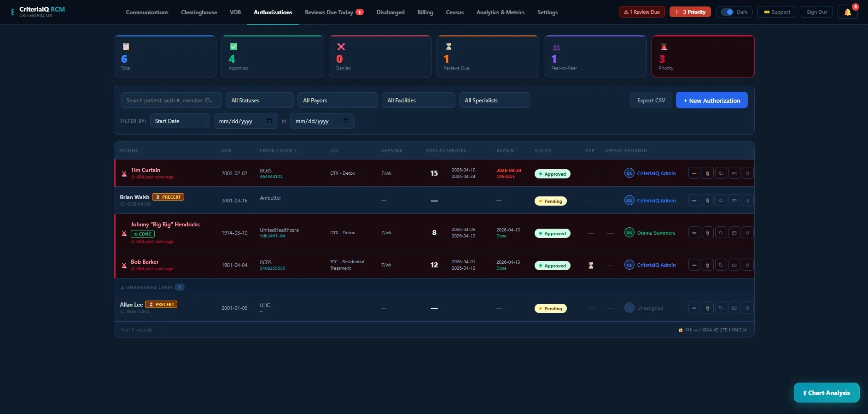
Task: Open the All Statuses dropdown
Action: click(260, 100)
